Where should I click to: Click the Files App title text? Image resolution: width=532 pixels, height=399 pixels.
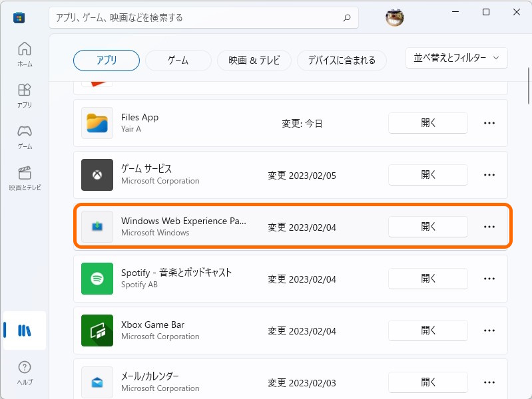tap(140, 117)
